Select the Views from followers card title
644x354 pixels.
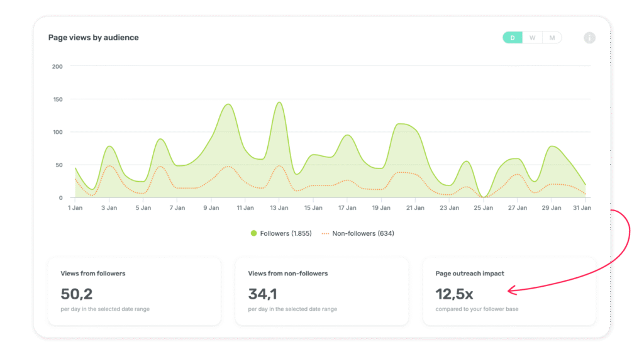point(93,274)
